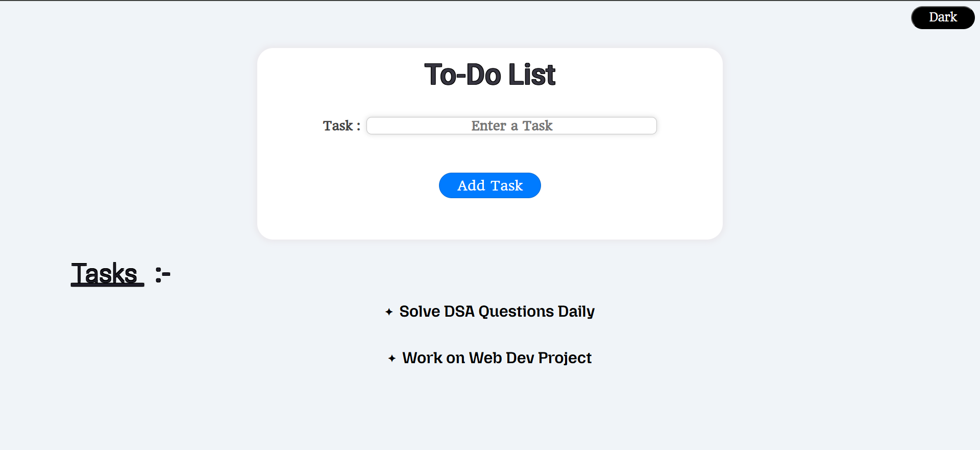The height and width of the screenshot is (450, 980).
Task: Select the Solve DSA Questions Daily task
Action: pyautogui.click(x=497, y=311)
